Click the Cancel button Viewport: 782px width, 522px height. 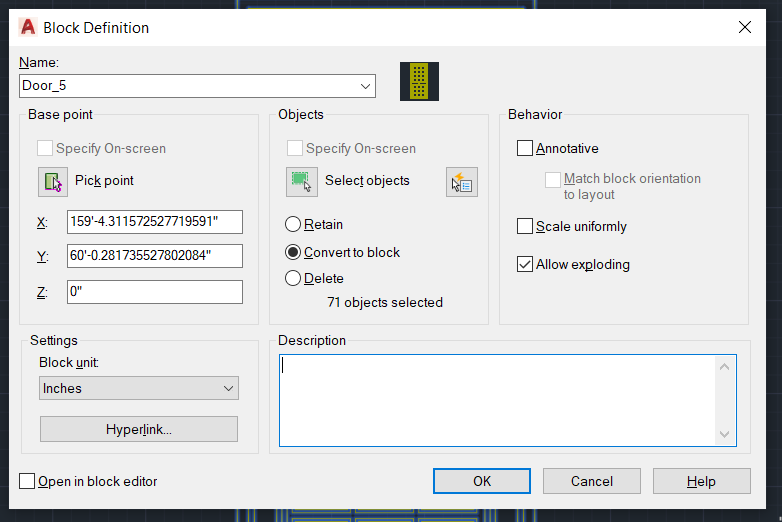click(x=591, y=481)
